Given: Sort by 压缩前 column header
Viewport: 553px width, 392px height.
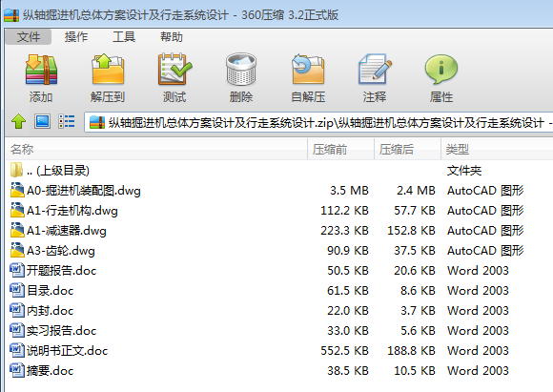Looking at the screenshot, I should pyautogui.click(x=340, y=149).
